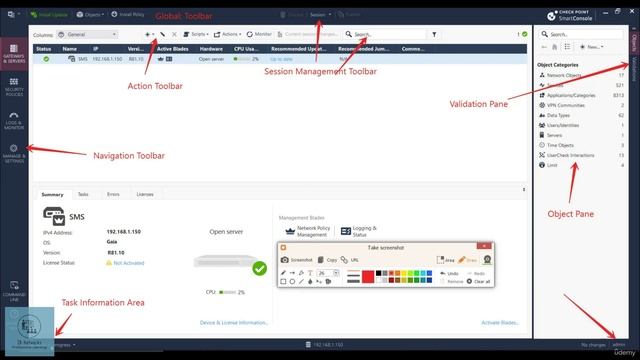This screenshot has width=640, height=360.
Task: Select the arrow drawing tool
Action: [x=292, y=273]
